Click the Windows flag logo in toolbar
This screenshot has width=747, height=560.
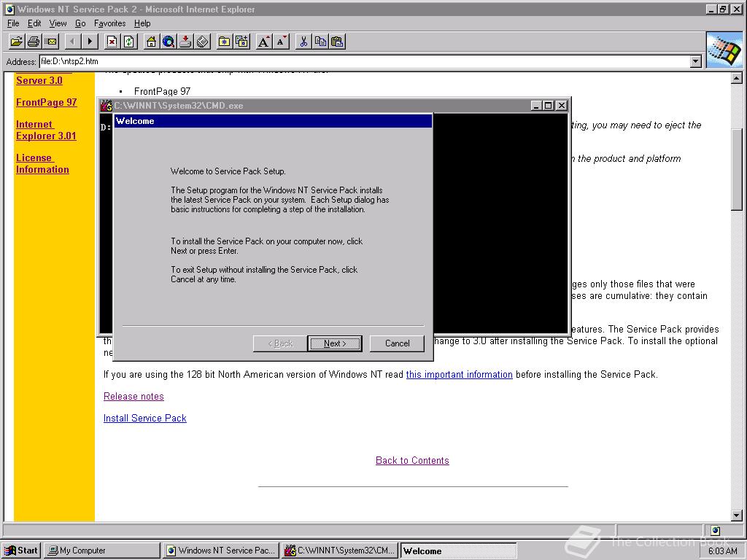[724, 50]
